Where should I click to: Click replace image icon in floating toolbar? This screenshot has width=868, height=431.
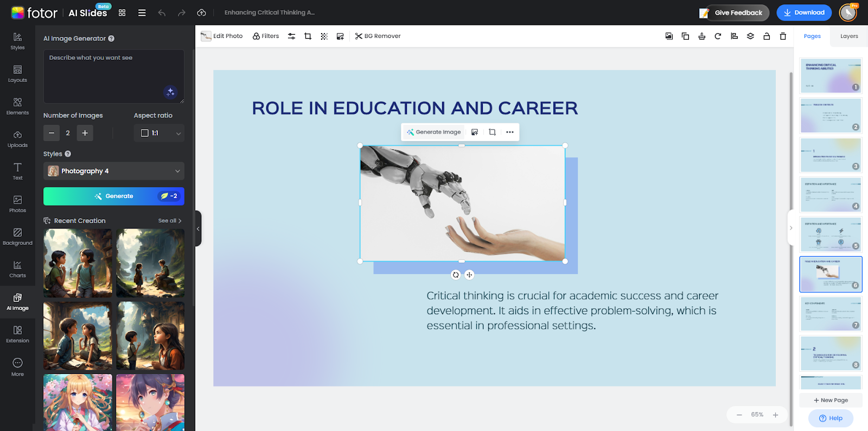(475, 132)
